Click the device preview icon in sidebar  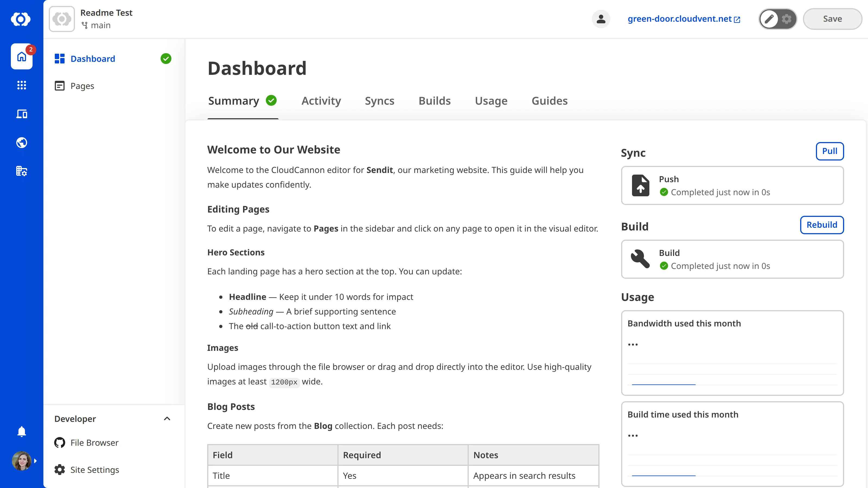pyautogui.click(x=22, y=114)
